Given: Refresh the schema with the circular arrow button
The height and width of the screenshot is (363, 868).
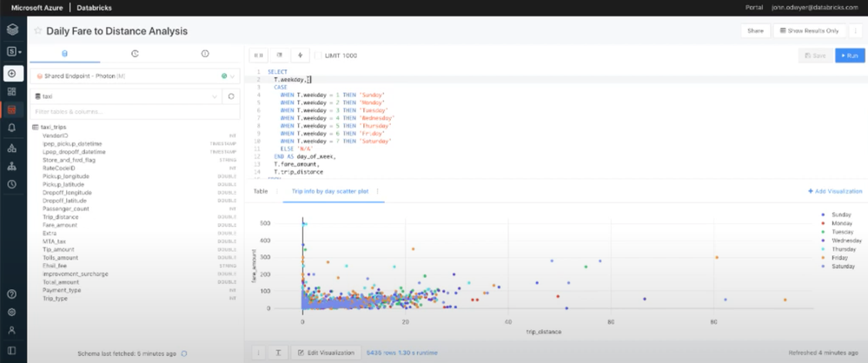Looking at the screenshot, I should coord(231,96).
